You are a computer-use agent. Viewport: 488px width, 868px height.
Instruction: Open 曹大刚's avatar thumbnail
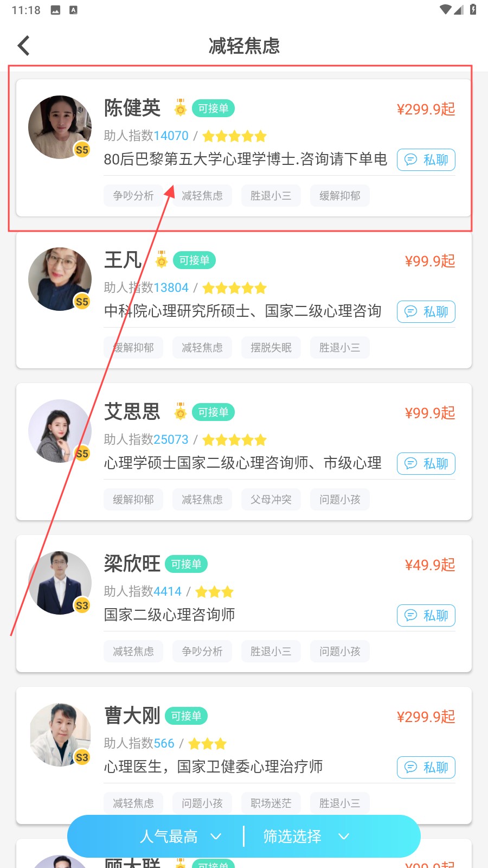[60, 735]
